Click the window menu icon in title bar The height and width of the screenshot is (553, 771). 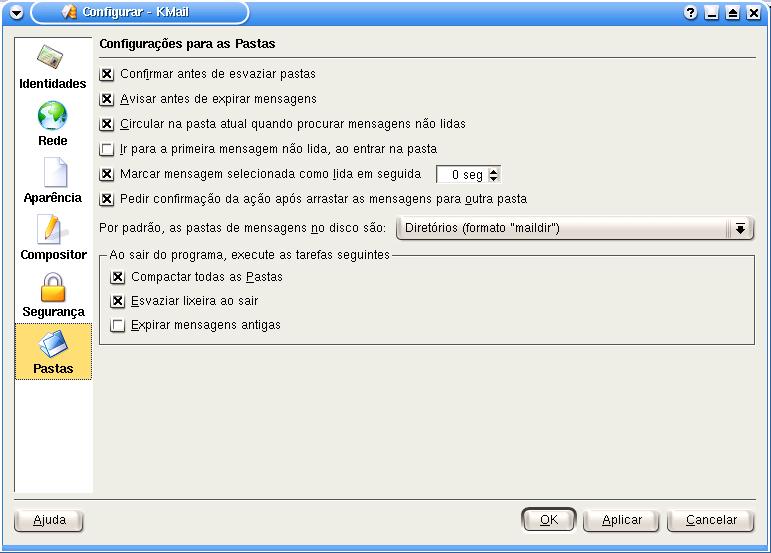click(x=14, y=12)
